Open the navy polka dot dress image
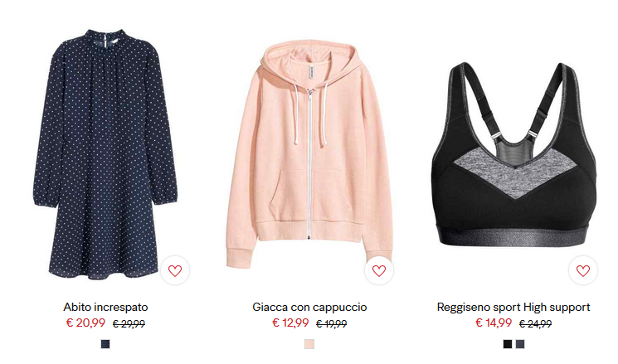 [105, 154]
